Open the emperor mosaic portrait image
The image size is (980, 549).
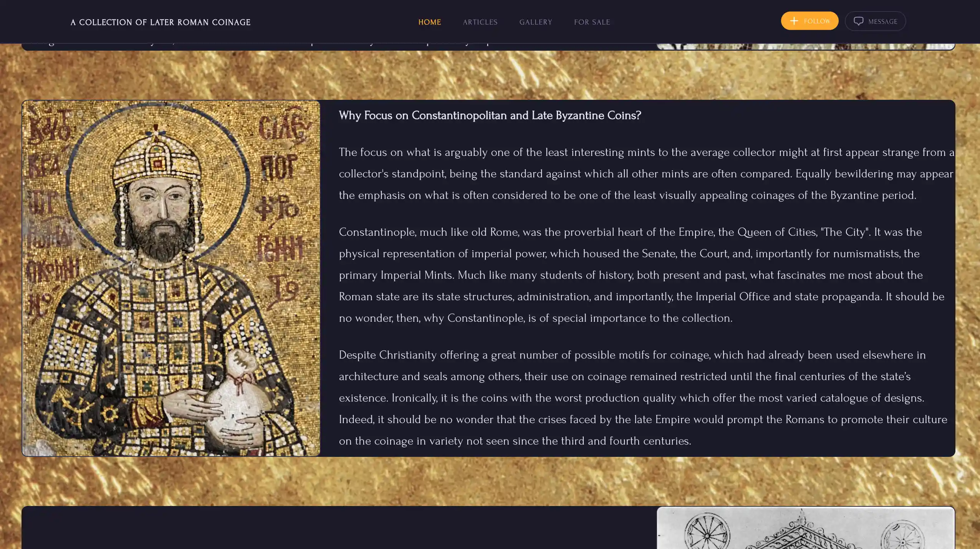[x=171, y=278]
